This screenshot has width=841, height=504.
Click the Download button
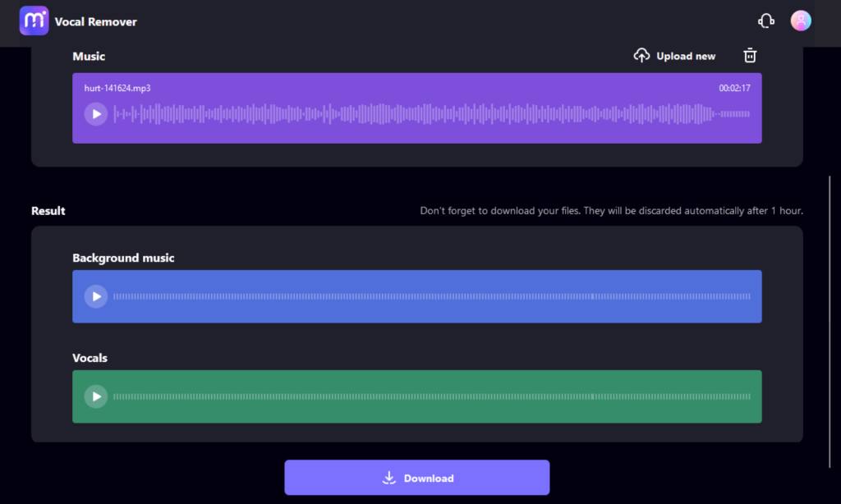[x=416, y=478]
